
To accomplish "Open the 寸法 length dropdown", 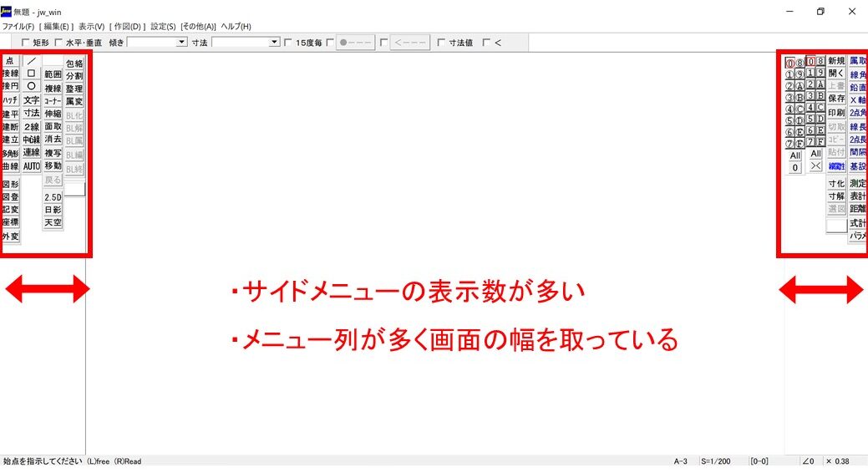I will (274, 42).
